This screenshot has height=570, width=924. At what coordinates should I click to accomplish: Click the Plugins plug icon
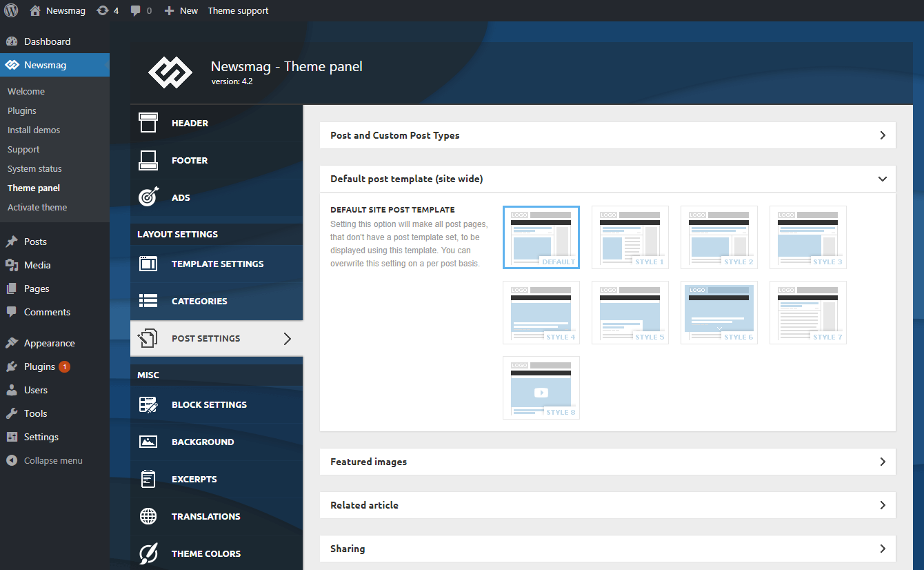pos(12,366)
